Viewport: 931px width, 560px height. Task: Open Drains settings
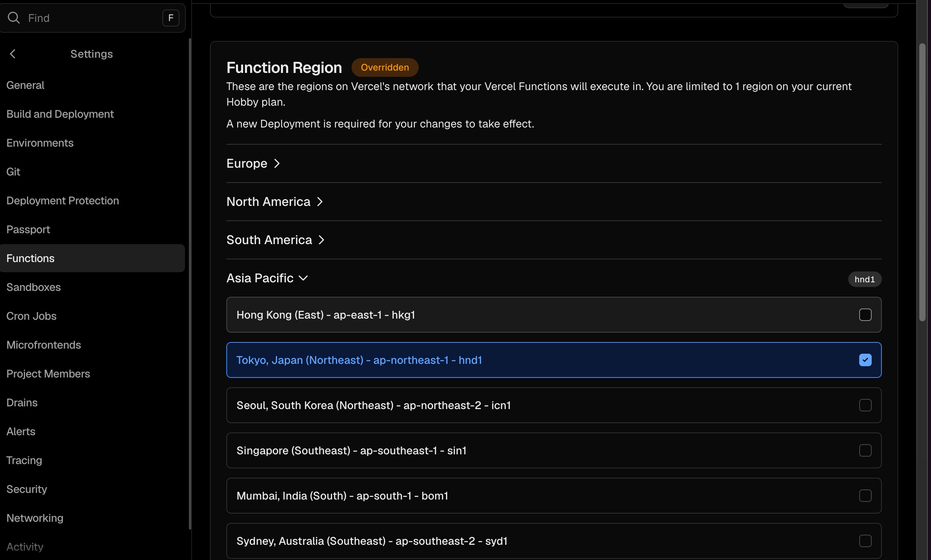[22, 402]
